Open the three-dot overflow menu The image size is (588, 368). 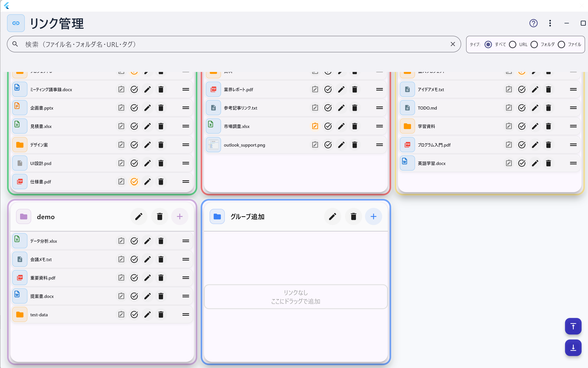[x=550, y=23]
